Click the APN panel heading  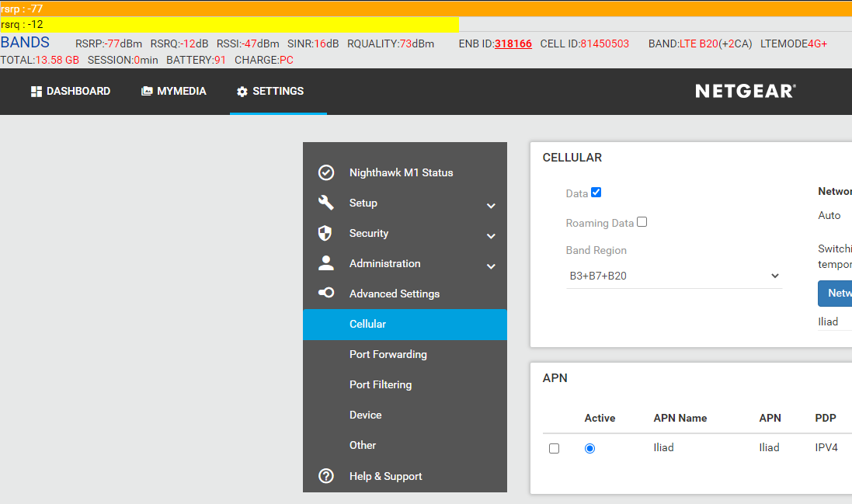(x=555, y=378)
